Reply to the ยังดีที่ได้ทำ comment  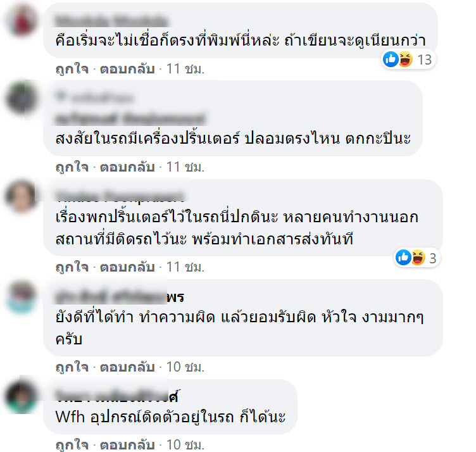pos(127,367)
